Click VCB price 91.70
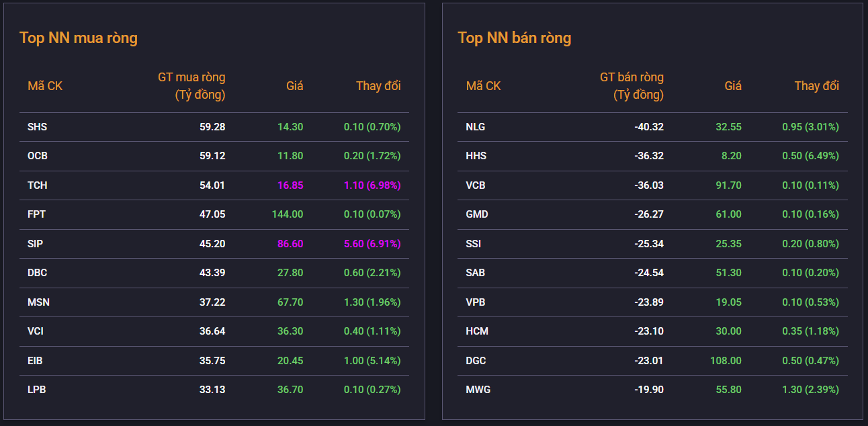Image resolution: width=868 pixels, height=426 pixels. tap(729, 185)
